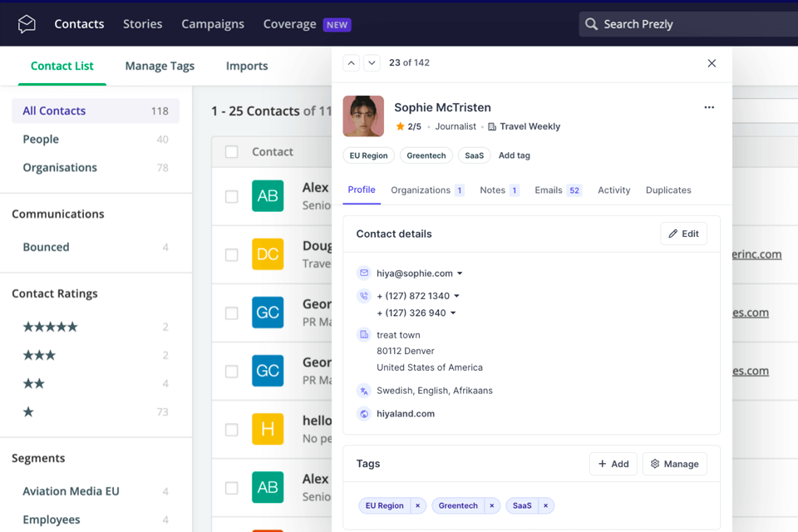Click the address building icon

point(364,335)
